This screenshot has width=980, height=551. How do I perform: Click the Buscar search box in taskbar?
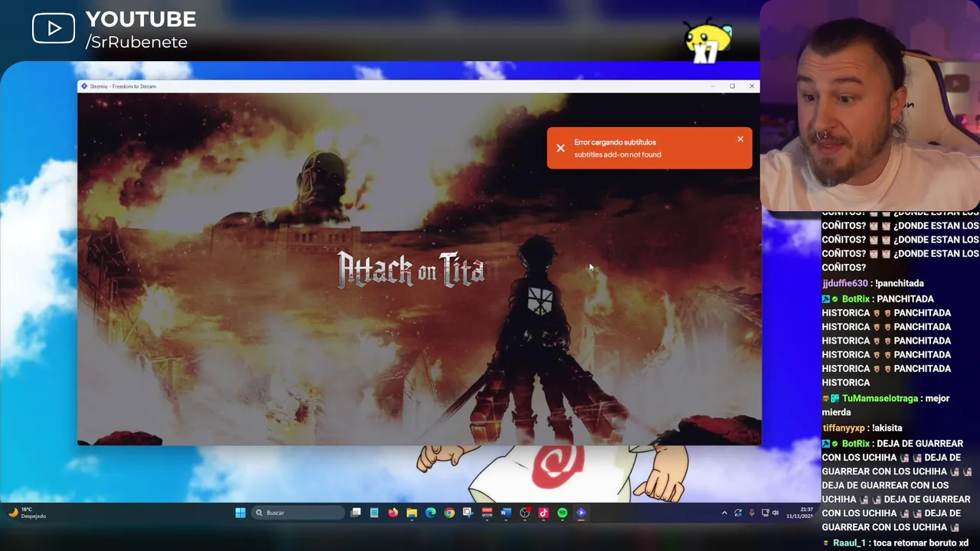(299, 513)
